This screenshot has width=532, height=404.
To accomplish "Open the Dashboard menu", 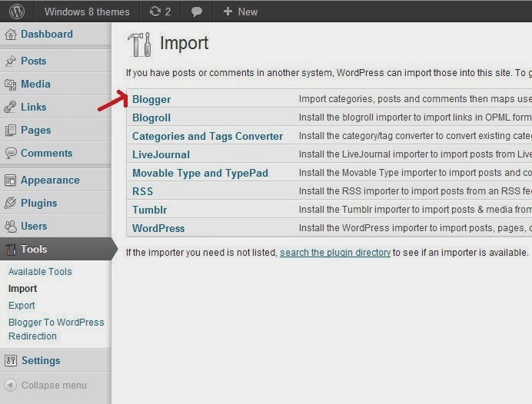I will [47, 35].
